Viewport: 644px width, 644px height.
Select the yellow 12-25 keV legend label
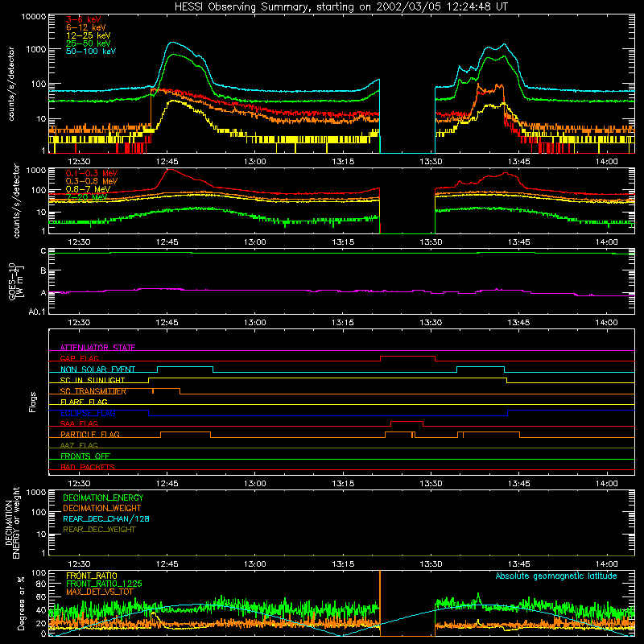click(x=89, y=35)
